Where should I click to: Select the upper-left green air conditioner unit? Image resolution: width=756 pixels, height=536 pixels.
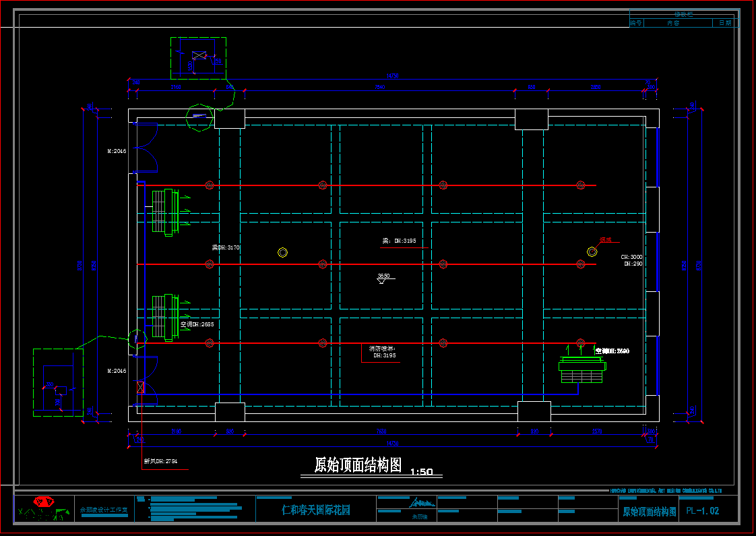click(x=165, y=212)
